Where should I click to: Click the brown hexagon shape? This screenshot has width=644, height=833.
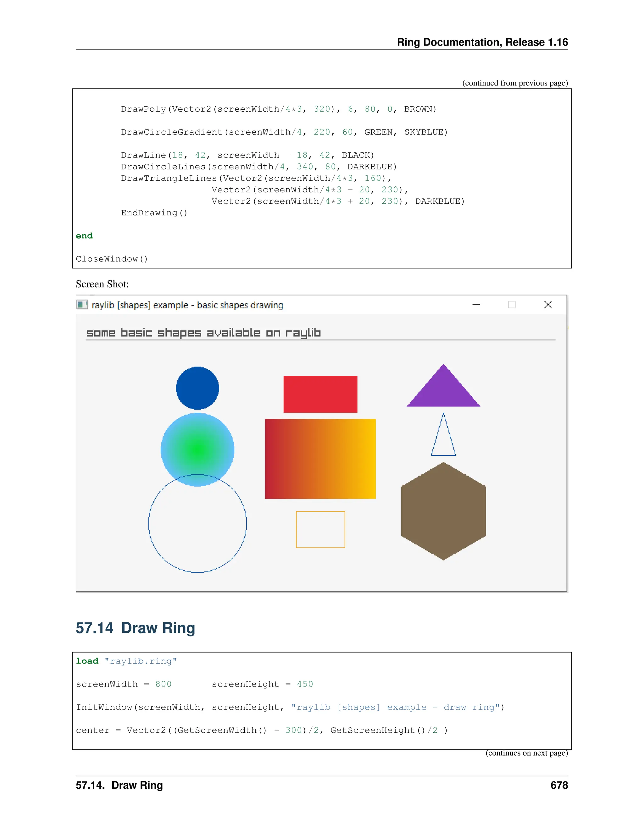tap(443, 511)
